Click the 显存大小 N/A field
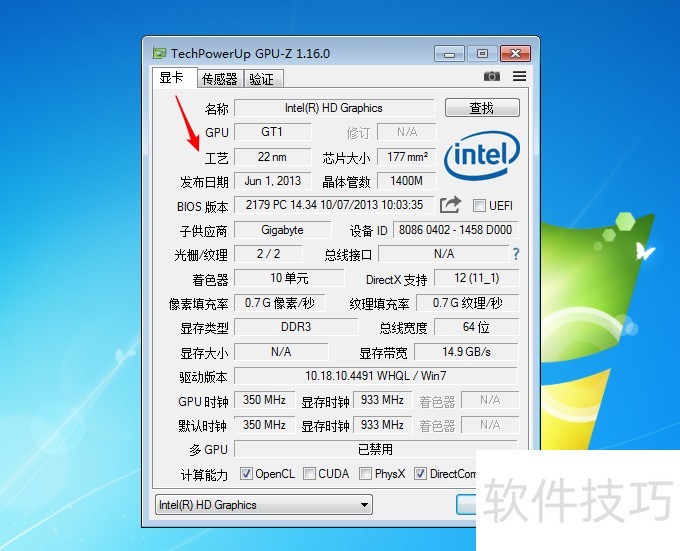Viewport: 680px width, 551px height. point(281,352)
